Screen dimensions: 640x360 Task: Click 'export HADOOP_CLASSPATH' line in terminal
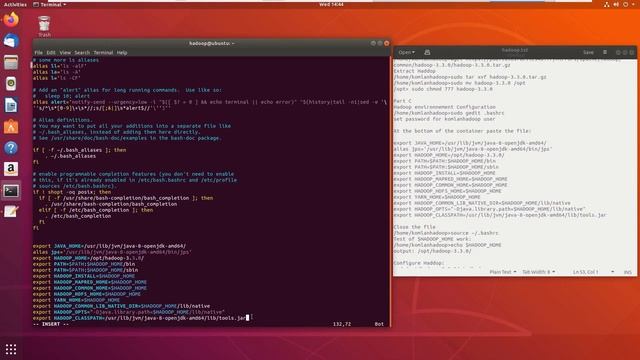coord(141,318)
